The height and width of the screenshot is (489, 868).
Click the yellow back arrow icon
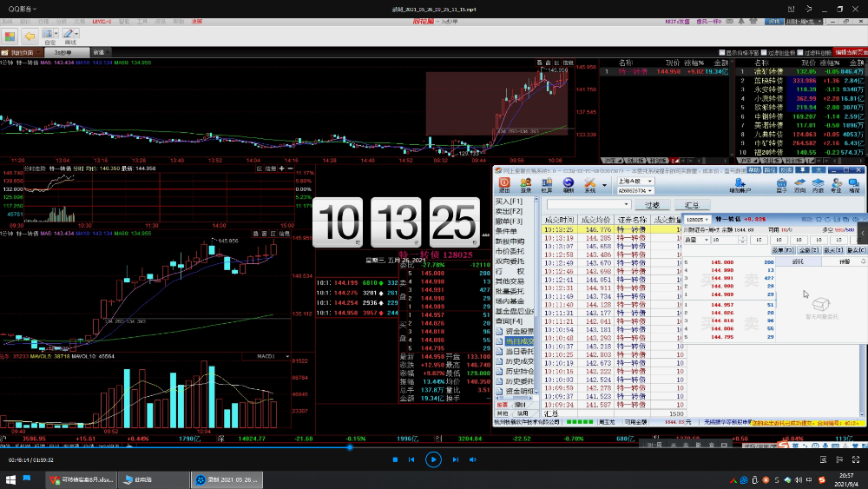point(30,36)
